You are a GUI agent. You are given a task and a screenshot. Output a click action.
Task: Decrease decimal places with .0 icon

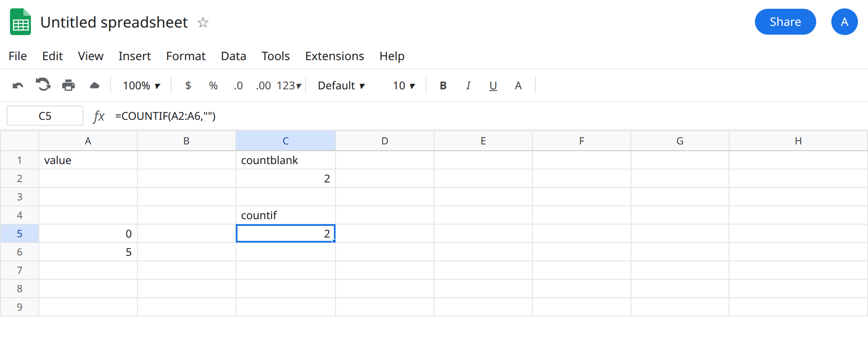pyautogui.click(x=238, y=86)
